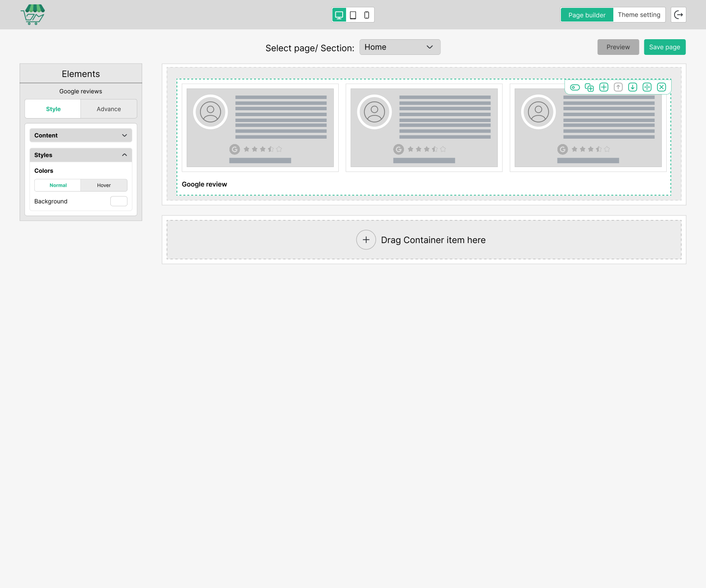This screenshot has width=706, height=588.
Task: Click the Preview button
Action: coord(618,47)
